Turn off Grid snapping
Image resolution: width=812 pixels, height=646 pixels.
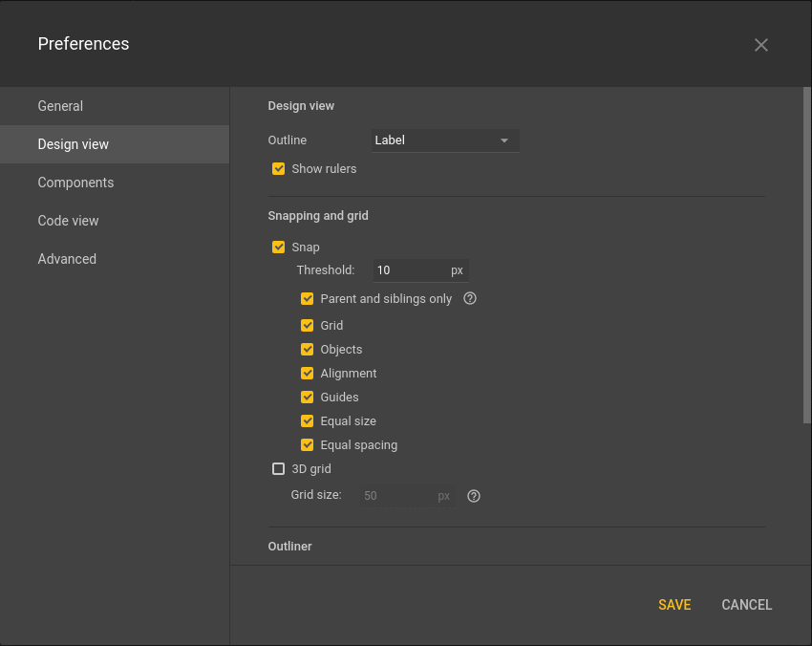pos(307,325)
